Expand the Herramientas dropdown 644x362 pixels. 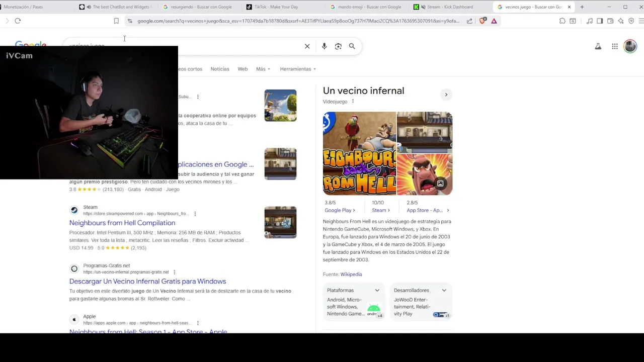point(298,69)
